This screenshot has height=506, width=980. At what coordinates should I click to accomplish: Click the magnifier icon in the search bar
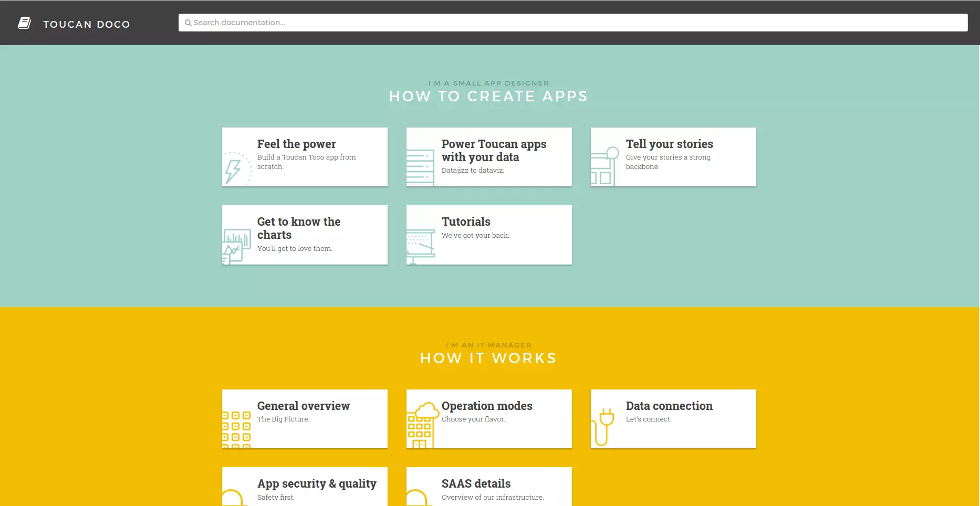(187, 23)
